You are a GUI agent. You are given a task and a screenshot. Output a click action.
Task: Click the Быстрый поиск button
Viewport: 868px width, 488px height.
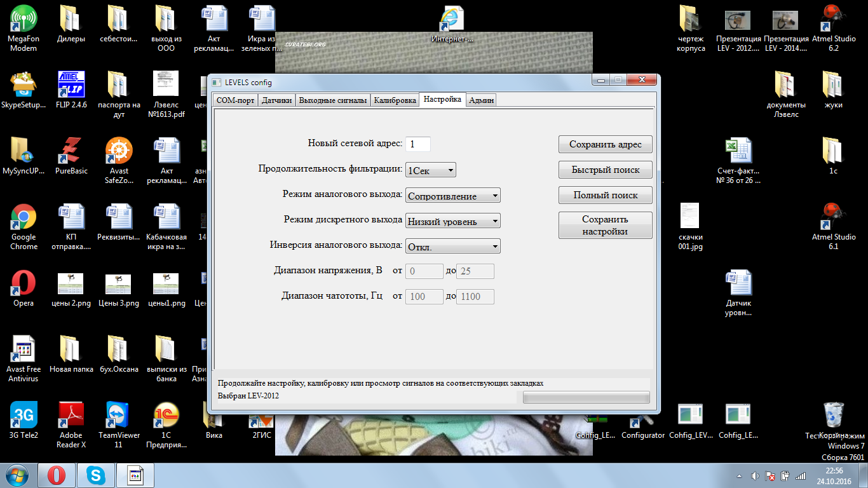[605, 170]
